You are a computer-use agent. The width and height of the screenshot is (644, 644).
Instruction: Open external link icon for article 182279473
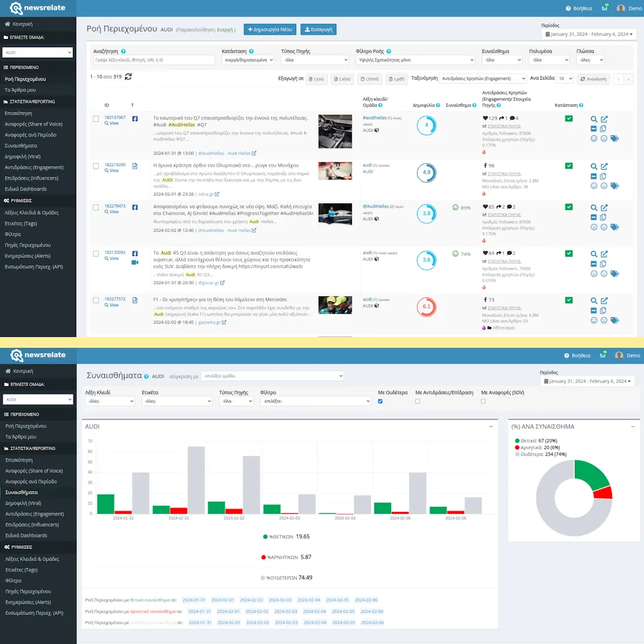[604, 208]
